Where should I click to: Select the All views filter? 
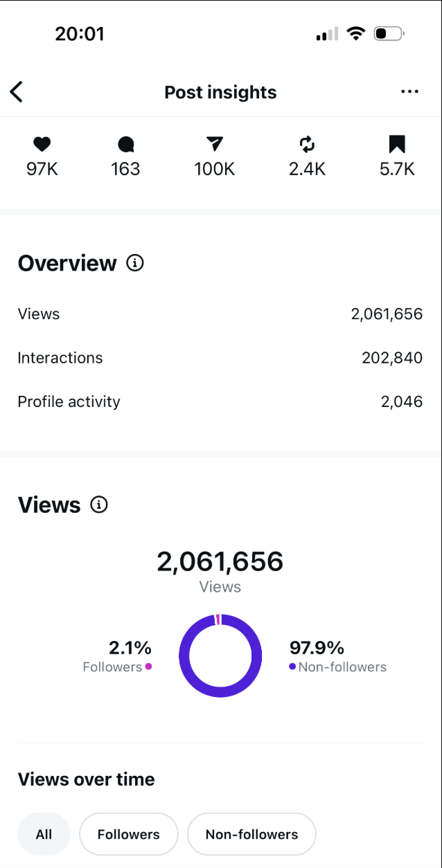pos(44,834)
